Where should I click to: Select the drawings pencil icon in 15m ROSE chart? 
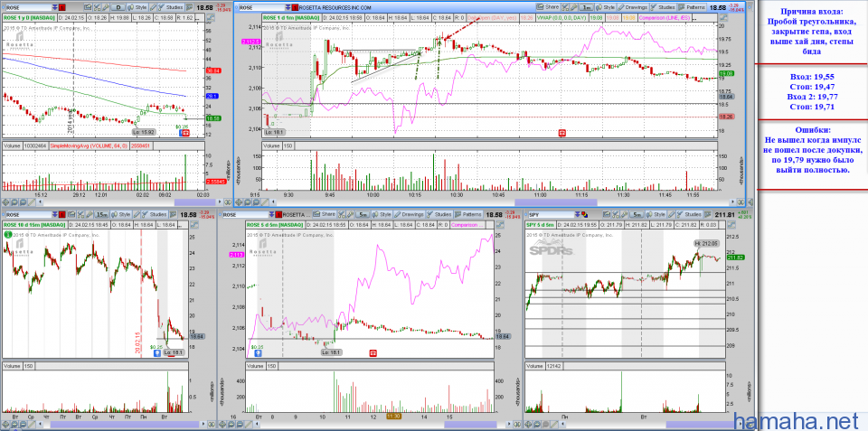[137, 214]
